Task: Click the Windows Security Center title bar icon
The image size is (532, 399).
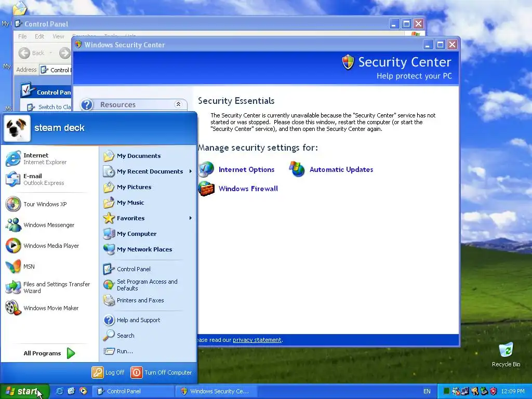Action: coord(78,45)
